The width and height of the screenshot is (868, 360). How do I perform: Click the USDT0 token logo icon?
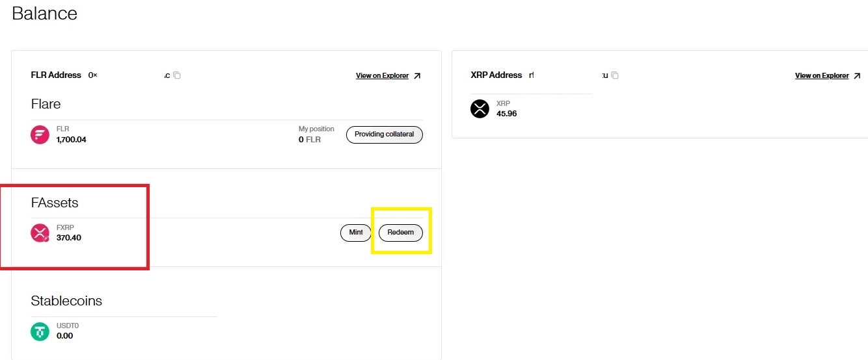click(40, 331)
